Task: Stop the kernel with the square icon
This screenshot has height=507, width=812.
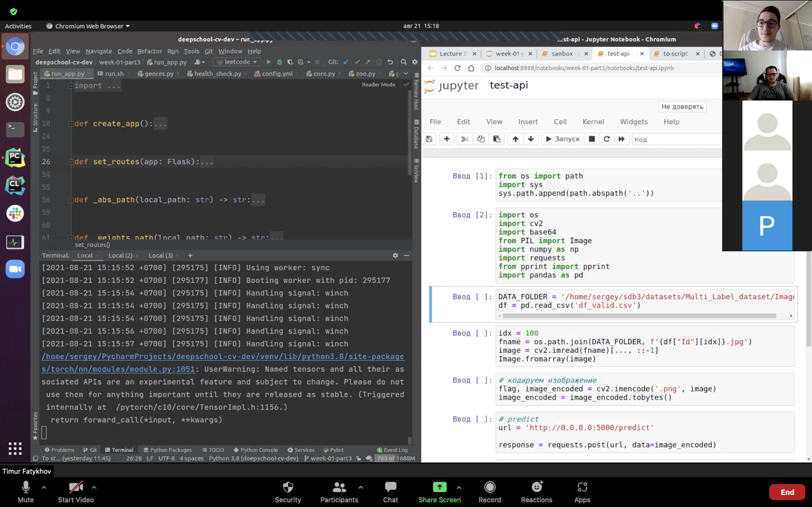Action: [x=592, y=139]
